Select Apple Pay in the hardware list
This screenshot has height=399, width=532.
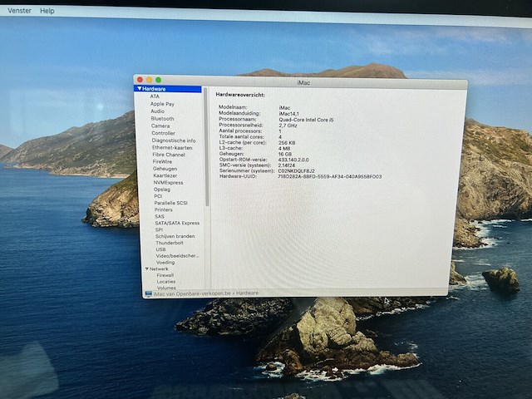tap(162, 104)
